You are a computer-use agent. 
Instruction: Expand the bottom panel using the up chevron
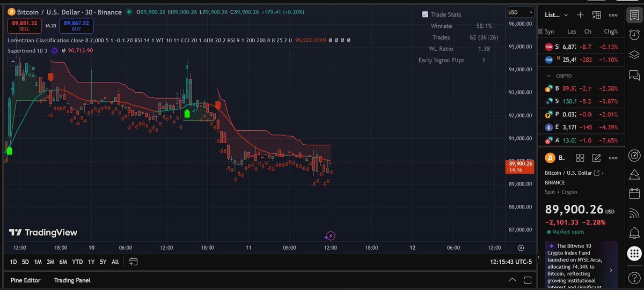pyautogui.click(x=512, y=280)
